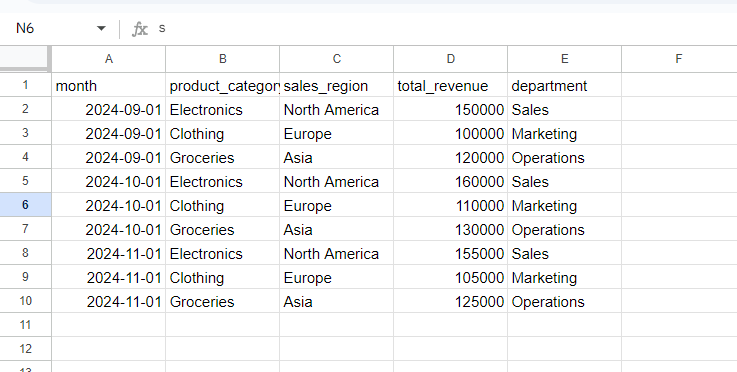Click Sales in row 2
737x372 pixels.
pyautogui.click(x=565, y=110)
